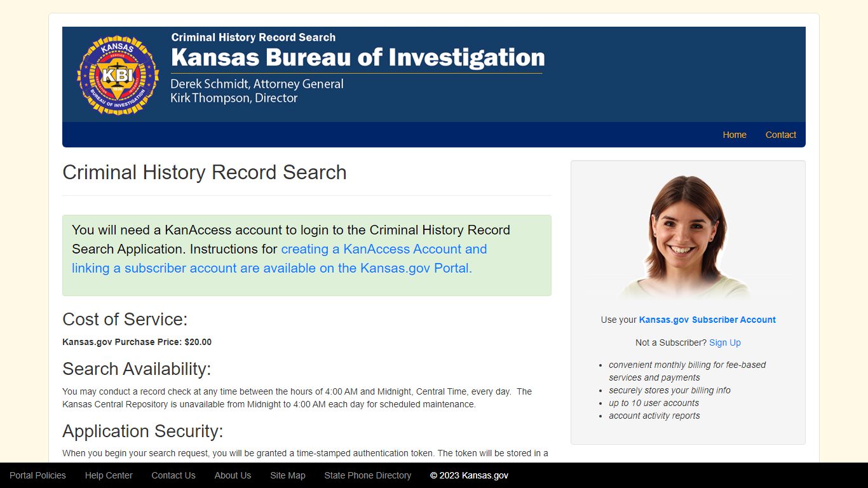
Task: Open State Phone Directory footer link
Action: coord(368,475)
